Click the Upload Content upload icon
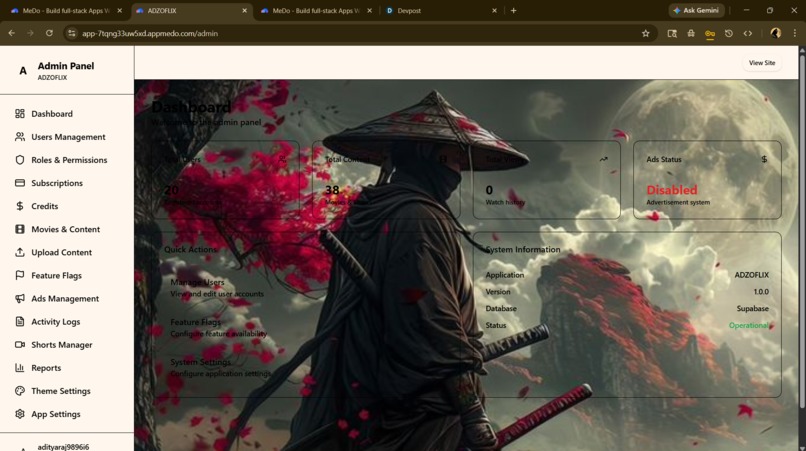Screen dimensions: 806x451 20,252
